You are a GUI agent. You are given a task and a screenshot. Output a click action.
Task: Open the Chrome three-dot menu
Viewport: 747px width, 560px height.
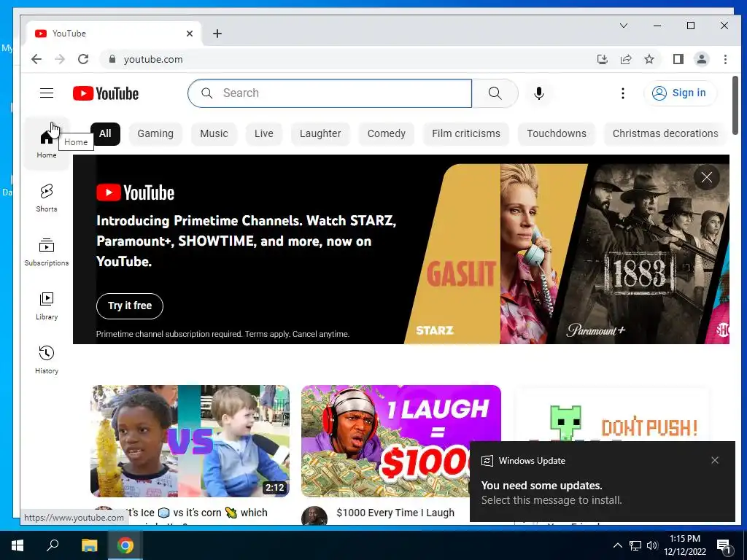point(725,59)
